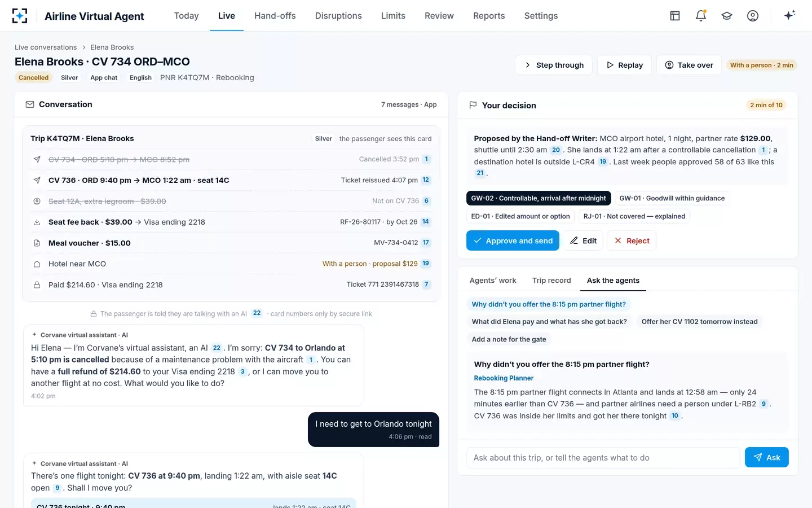Switch to the Today tab
This screenshot has height=508, width=812.
click(186, 16)
